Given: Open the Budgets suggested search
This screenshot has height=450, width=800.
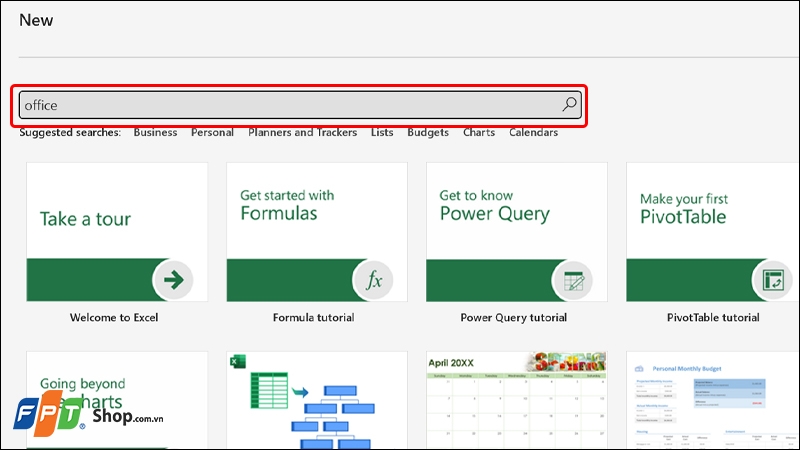Looking at the screenshot, I should (428, 133).
